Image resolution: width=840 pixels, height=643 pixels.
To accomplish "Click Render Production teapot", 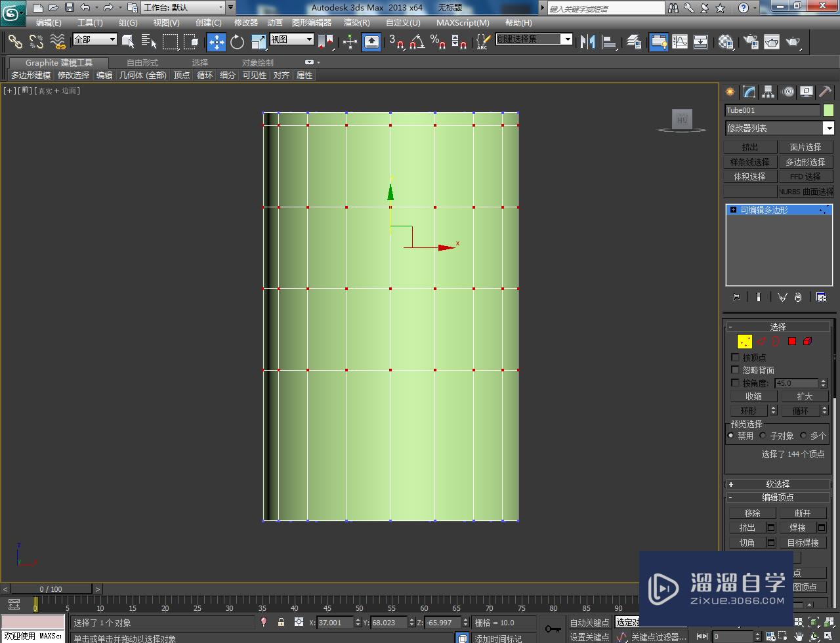I will [793, 41].
